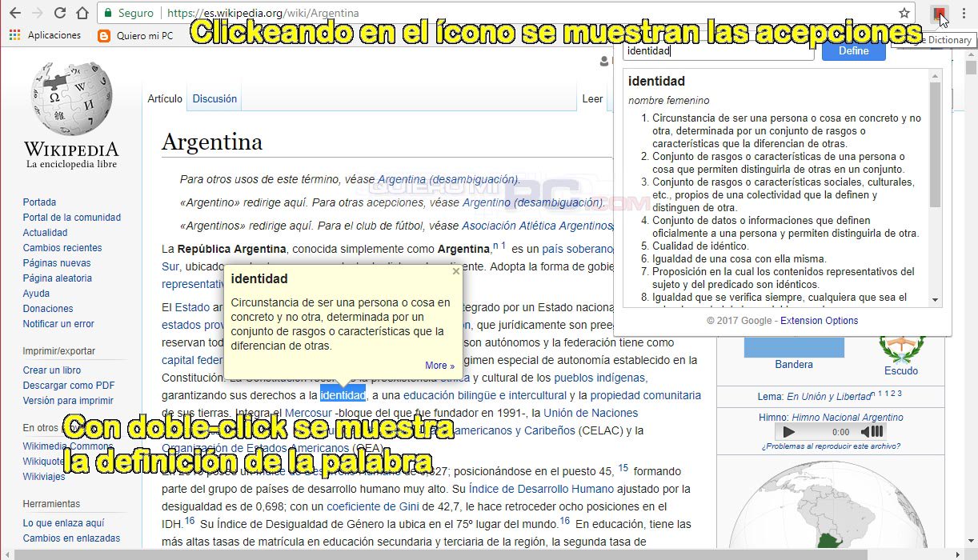This screenshot has height=560, width=978.
Task: Open ¿Problemas al reproducir este archivo? link
Action: point(831,446)
